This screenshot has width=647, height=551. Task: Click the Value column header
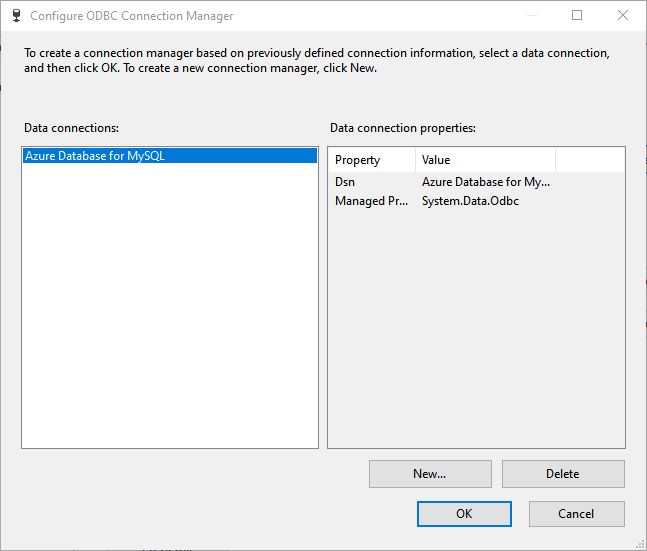pos(485,160)
